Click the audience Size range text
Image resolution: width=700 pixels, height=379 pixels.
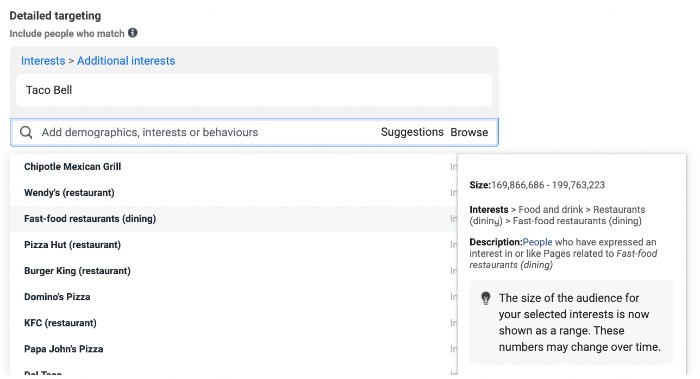(x=537, y=185)
